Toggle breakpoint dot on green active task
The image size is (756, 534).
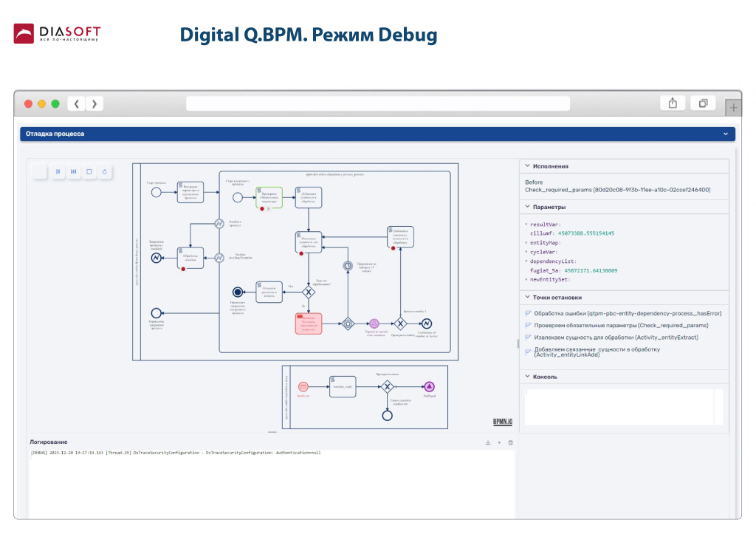[262, 209]
